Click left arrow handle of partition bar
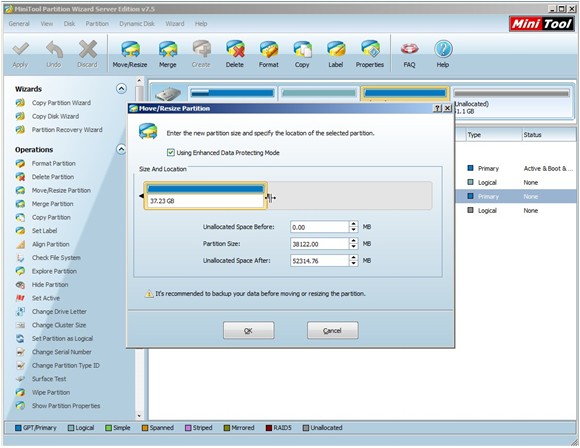This screenshot has height=448, width=580. (142, 196)
